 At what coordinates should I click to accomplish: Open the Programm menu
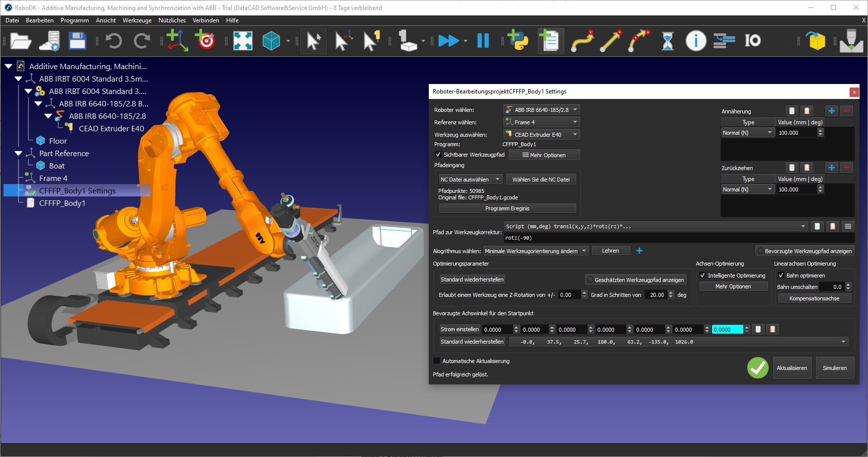(x=75, y=20)
